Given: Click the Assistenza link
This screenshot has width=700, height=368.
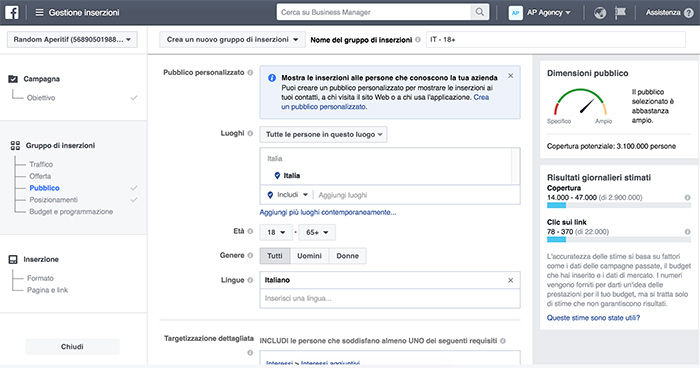Looking at the screenshot, I should pyautogui.click(x=663, y=13).
